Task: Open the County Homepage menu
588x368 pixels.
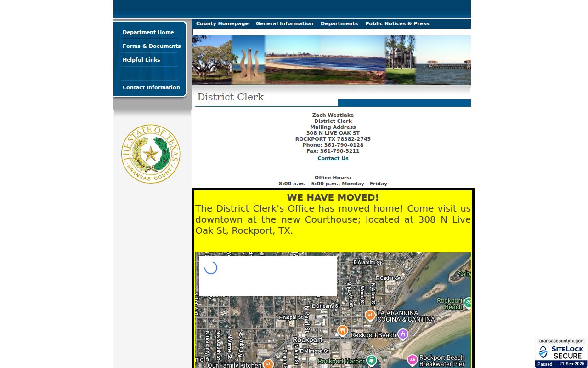Action: tap(222, 23)
